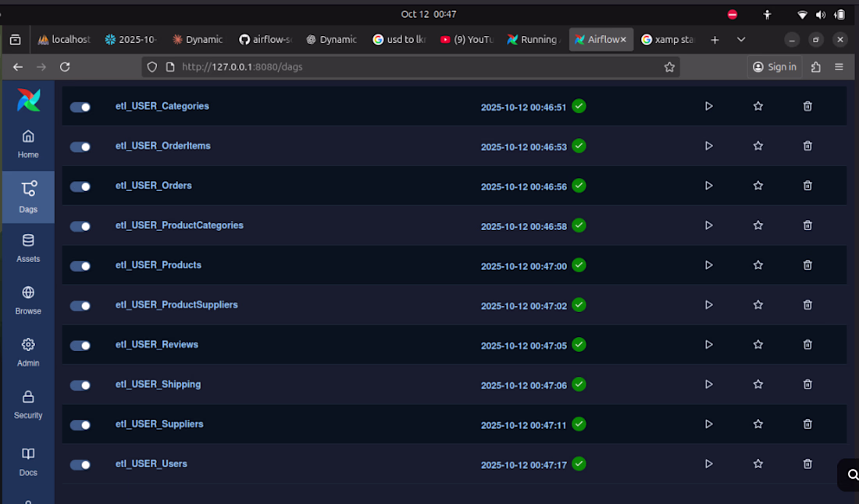Pause the etl_USER_Categories DAG toggle
Image resolution: width=859 pixels, height=504 pixels.
[80, 107]
